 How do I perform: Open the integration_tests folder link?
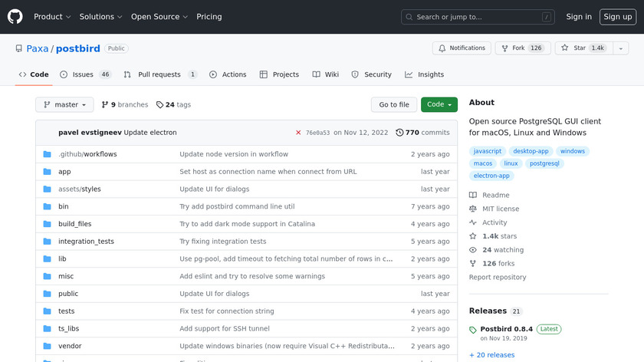[86, 242]
